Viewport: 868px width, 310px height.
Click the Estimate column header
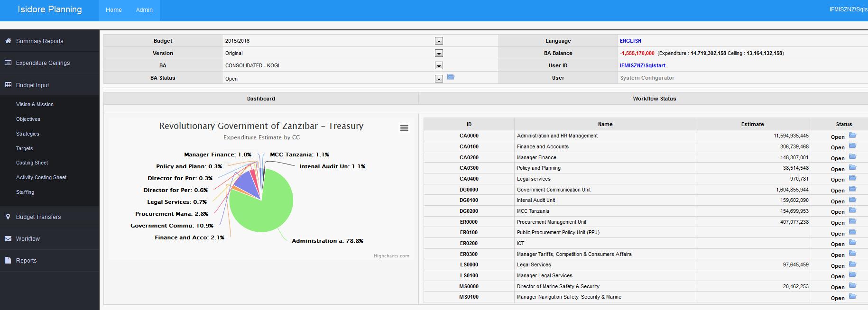[752, 124]
